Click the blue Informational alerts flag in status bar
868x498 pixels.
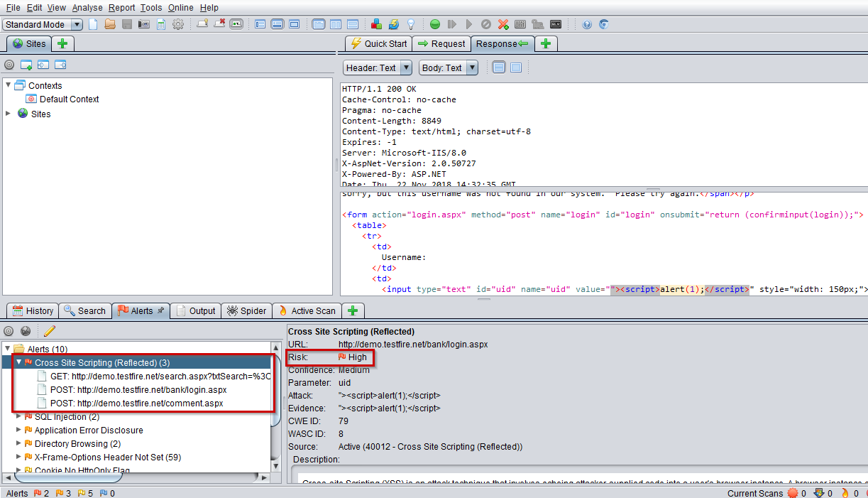coord(104,493)
